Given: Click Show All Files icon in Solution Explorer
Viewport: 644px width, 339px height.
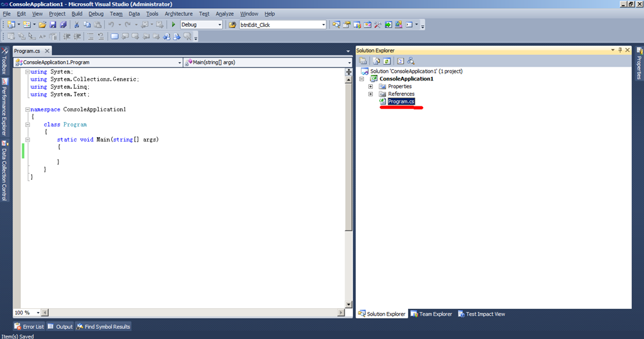Looking at the screenshot, I should click(375, 61).
